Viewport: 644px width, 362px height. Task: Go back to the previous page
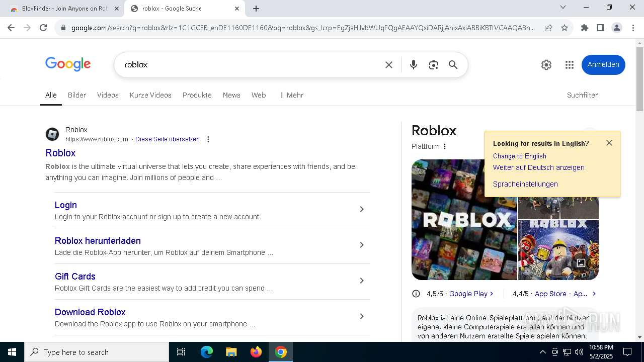[x=11, y=28]
